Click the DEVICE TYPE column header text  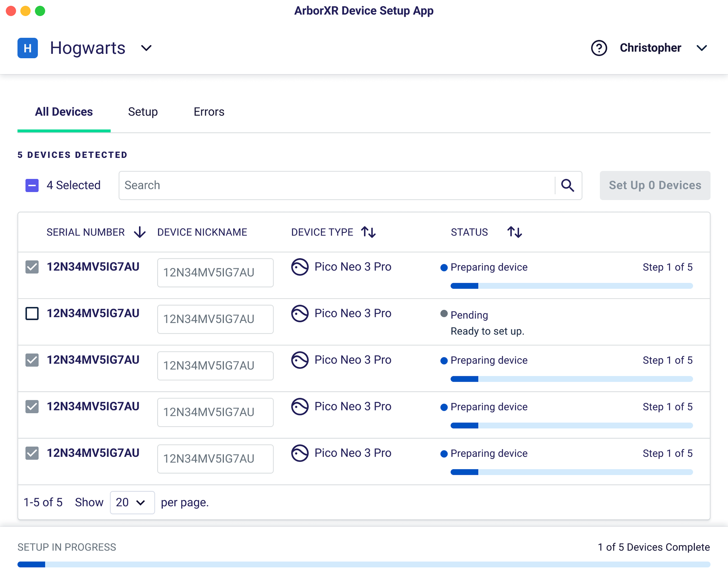tap(322, 232)
